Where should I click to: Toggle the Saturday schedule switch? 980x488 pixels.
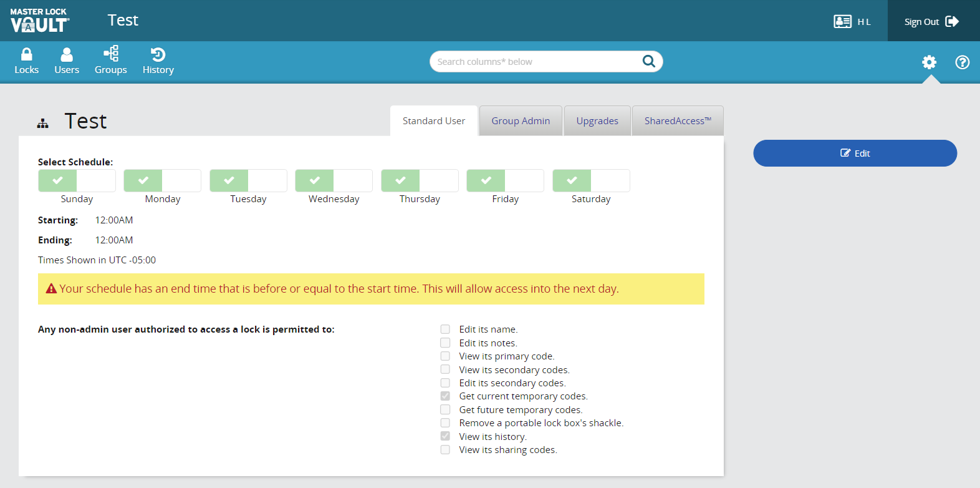591,180
